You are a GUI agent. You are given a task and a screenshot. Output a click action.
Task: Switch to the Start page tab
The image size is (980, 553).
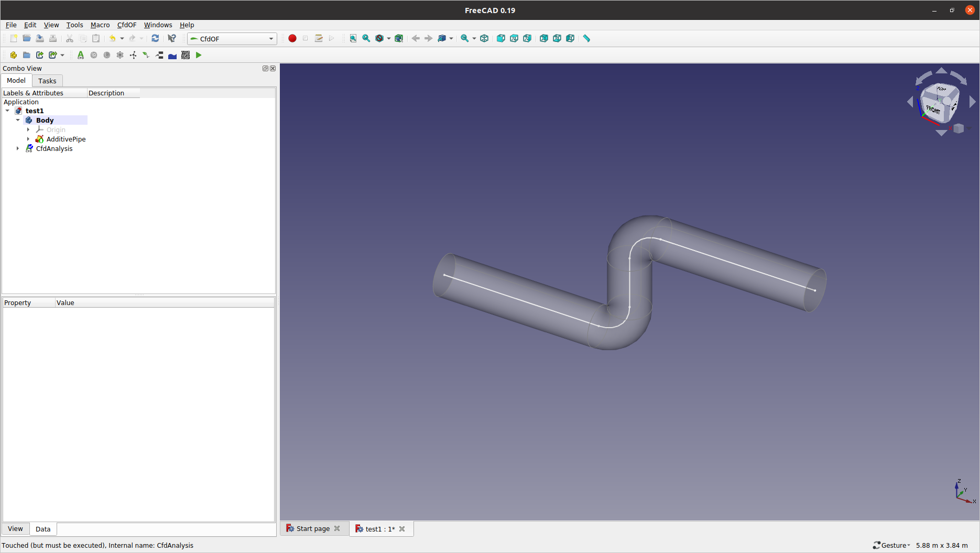point(313,528)
